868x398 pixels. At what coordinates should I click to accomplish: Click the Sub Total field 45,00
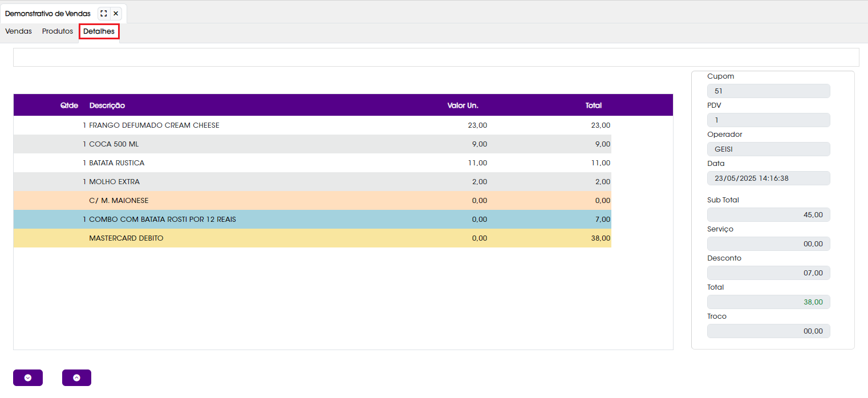(768, 214)
